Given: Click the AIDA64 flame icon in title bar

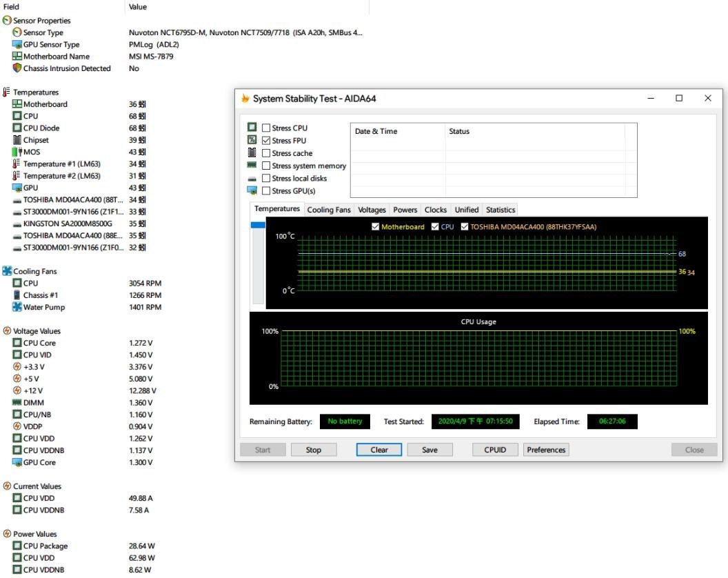Looking at the screenshot, I should tap(245, 99).
